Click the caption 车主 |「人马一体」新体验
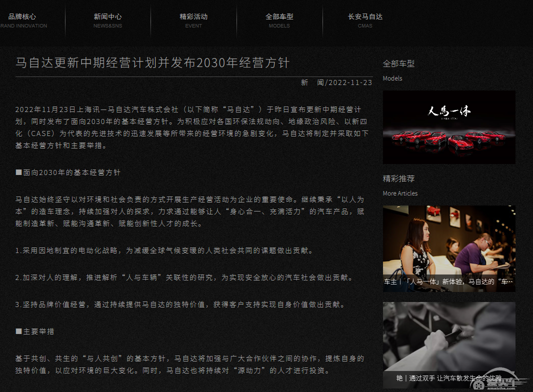 point(448,281)
